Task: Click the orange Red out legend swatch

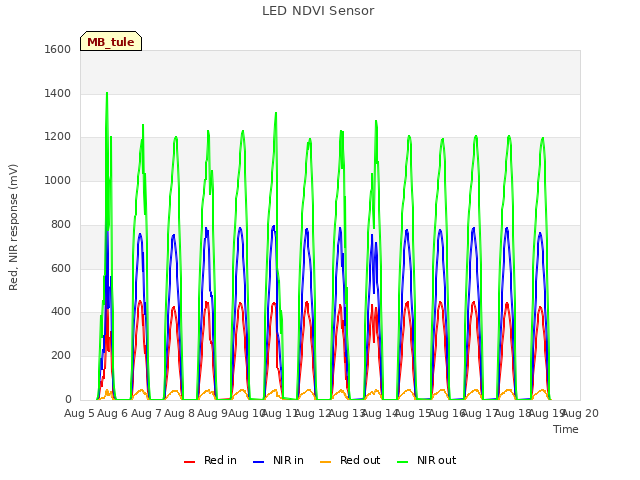Action: tap(326, 462)
